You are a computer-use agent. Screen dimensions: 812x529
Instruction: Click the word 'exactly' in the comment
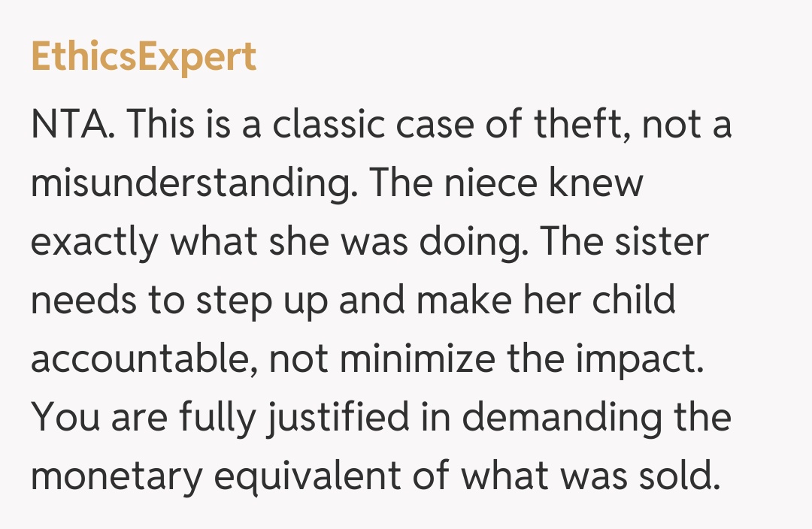coord(95,243)
